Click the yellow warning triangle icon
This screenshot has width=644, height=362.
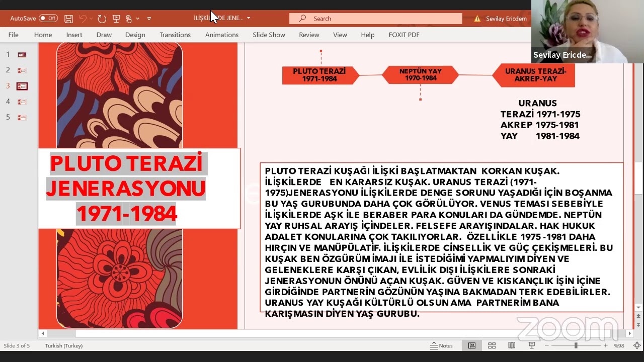[477, 19]
